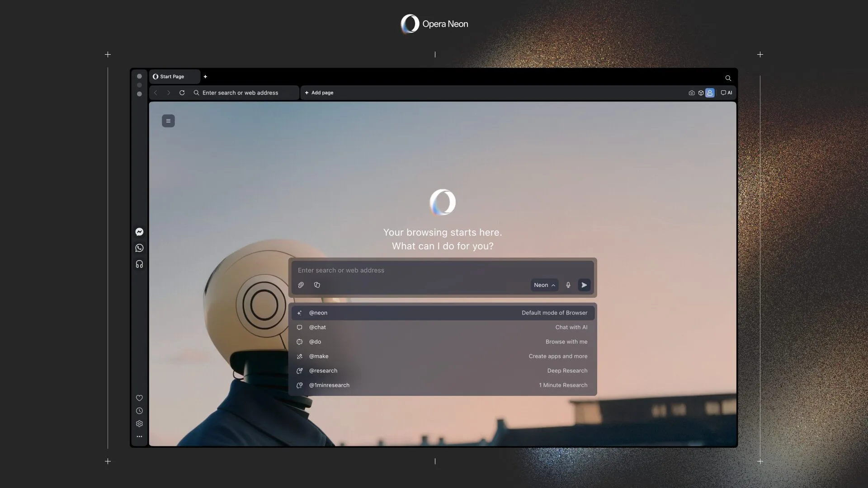868x488 pixels.
Task: Open browser history via the clock icon
Action: 139,411
